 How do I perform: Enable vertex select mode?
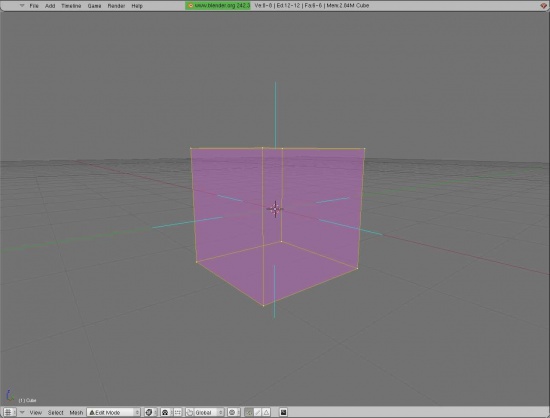click(249, 412)
